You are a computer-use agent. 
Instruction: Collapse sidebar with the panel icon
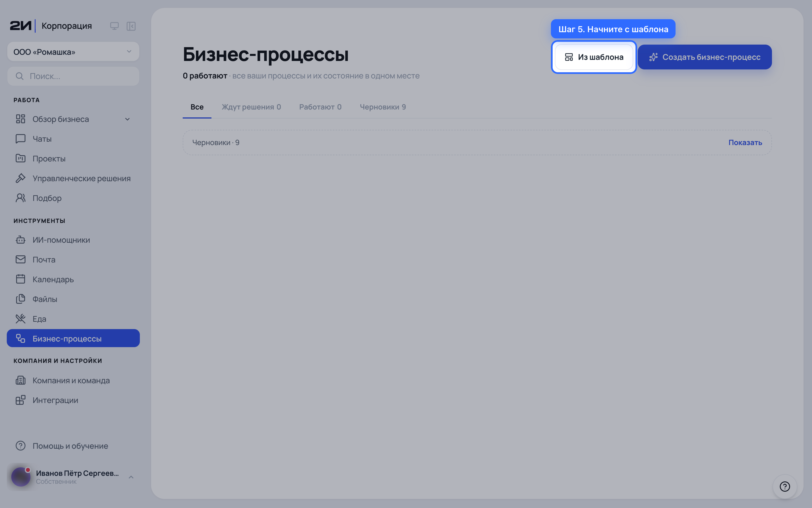point(131,26)
